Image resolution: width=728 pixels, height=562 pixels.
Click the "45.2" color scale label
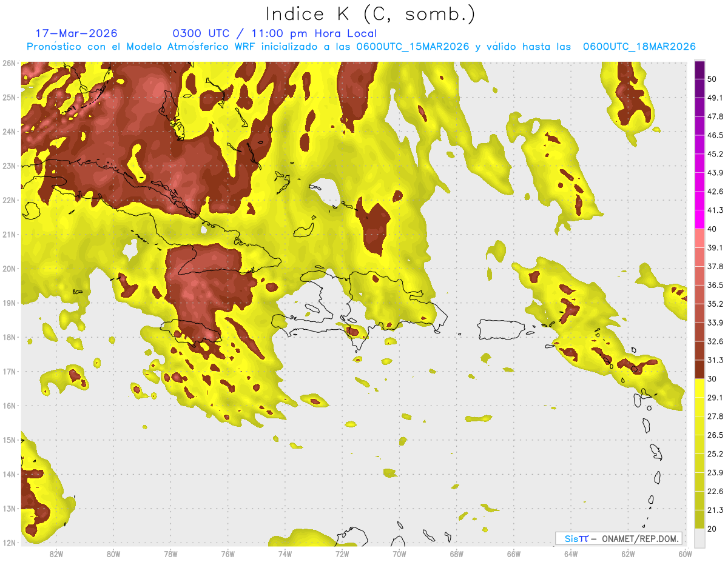[715, 154]
